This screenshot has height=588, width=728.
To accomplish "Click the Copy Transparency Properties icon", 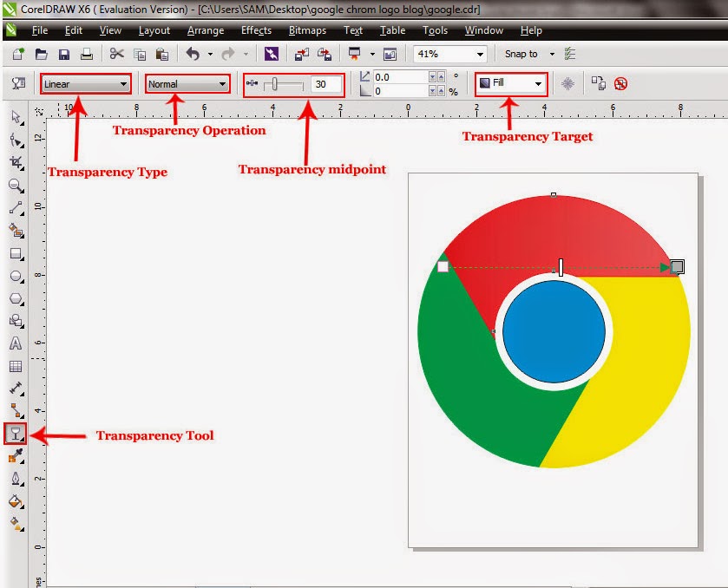I will tap(598, 83).
